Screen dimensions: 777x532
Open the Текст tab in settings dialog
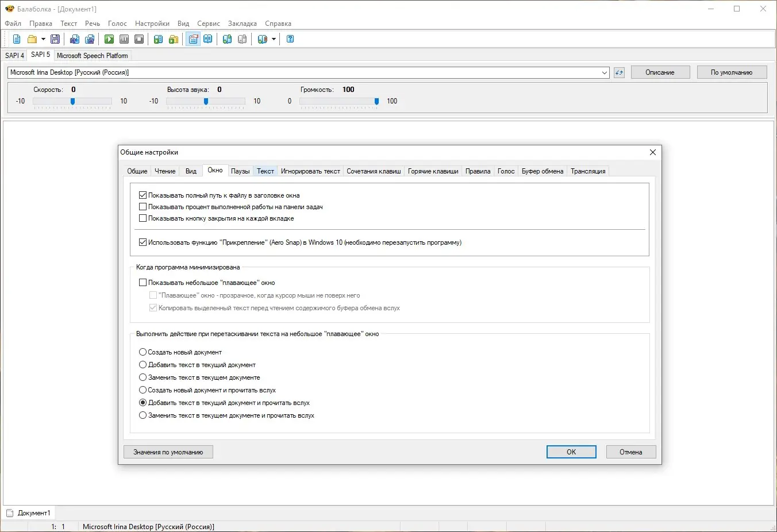click(266, 171)
